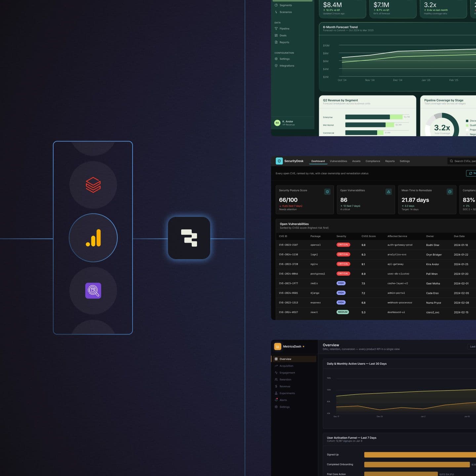Viewport: 476px width, 476px height.
Task: Click the auth-gateway-prod affected service
Action: [400, 245]
